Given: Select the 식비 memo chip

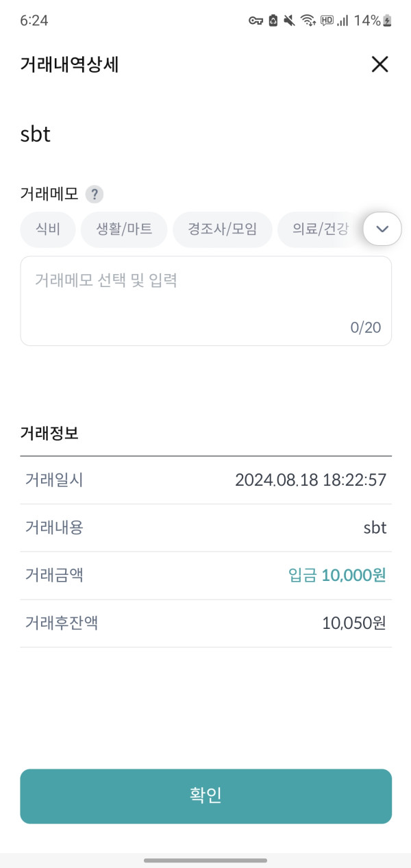Looking at the screenshot, I should coord(48,230).
